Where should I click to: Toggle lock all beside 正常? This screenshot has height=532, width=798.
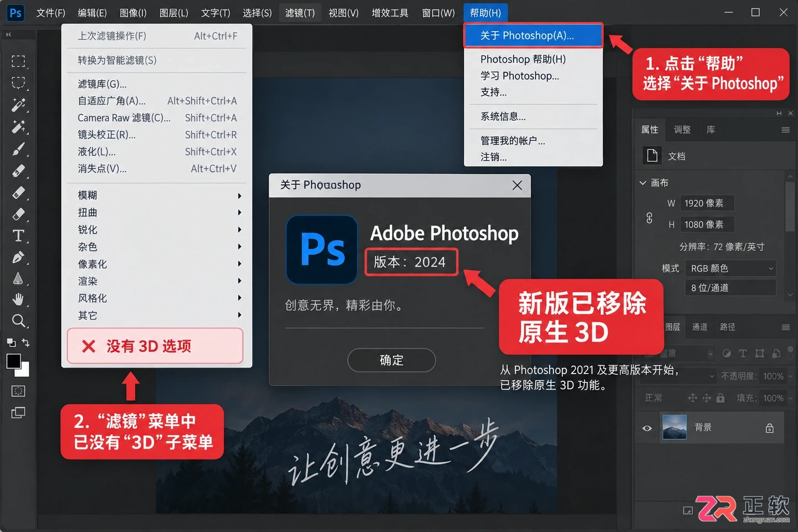click(720, 398)
